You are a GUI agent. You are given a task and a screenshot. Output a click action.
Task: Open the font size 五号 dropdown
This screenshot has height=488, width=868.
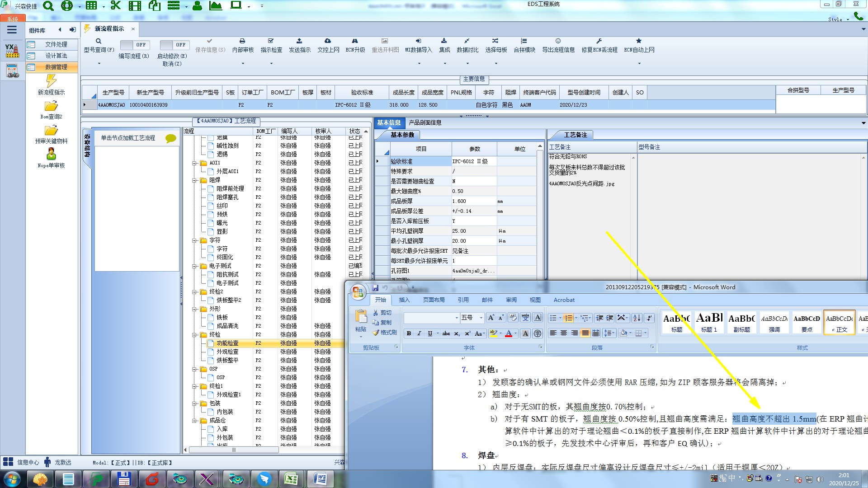pyautogui.click(x=481, y=318)
